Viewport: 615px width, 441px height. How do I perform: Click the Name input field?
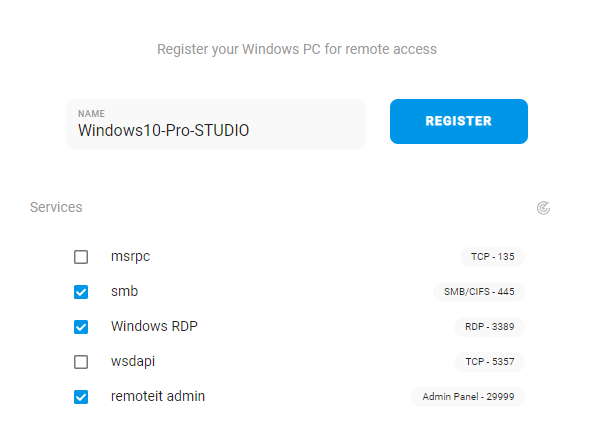pos(216,124)
